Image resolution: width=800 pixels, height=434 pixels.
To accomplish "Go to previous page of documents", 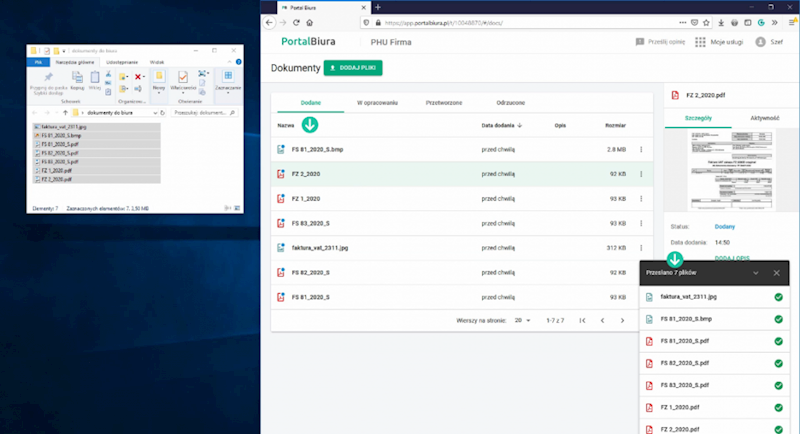I will tap(603, 320).
